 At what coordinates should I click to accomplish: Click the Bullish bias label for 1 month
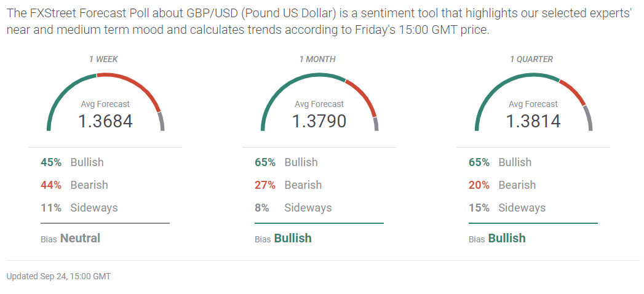coord(293,239)
